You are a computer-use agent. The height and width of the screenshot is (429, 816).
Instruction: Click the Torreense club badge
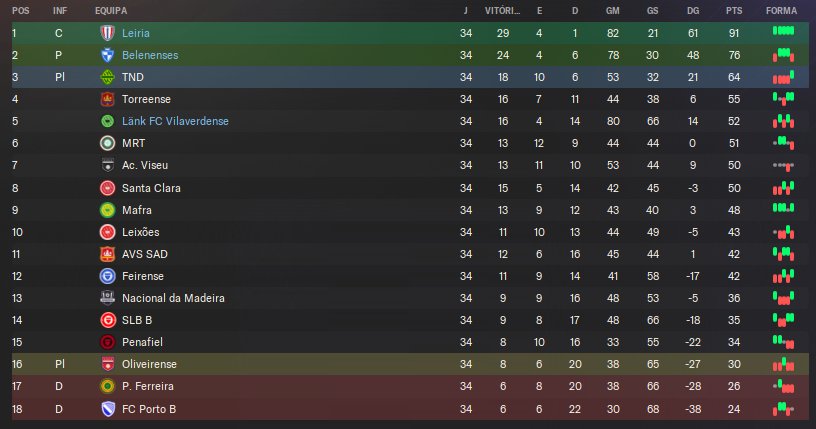click(x=107, y=99)
